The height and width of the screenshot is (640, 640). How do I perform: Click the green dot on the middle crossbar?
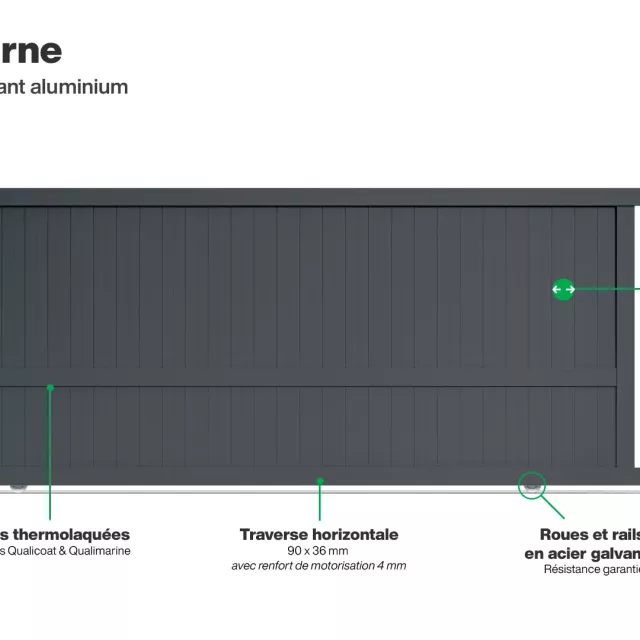[49, 386]
